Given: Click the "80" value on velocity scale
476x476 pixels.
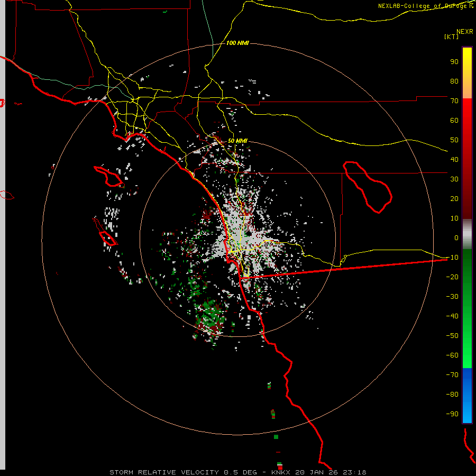Looking at the screenshot, I should (454, 81).
